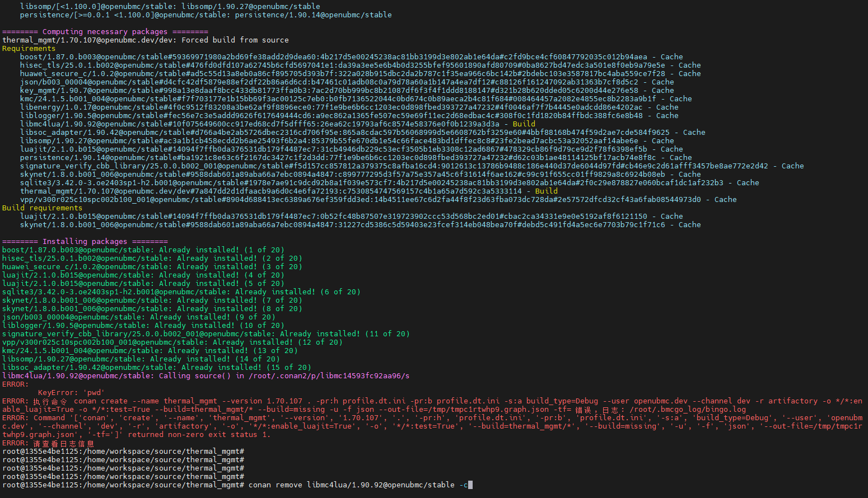The height and width of the screenshot is (498, 868).
Task: Click the 'Computing necessary packages' header
Action: pyautogui.click(x=105, y=32)
